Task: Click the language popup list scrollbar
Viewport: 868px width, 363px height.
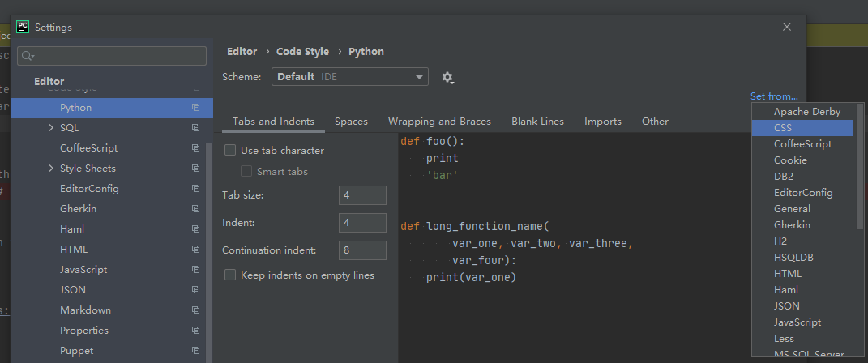Action: (x=860, y=166)
